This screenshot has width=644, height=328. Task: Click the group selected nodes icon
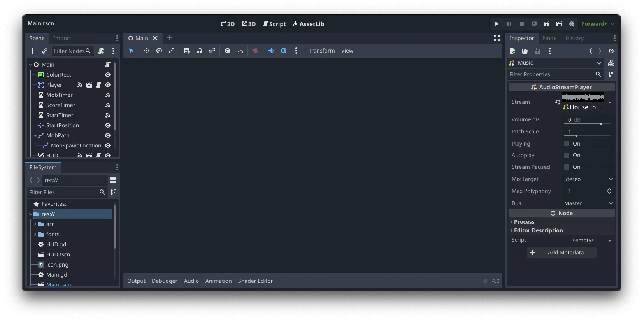click(x=212, y=51)
